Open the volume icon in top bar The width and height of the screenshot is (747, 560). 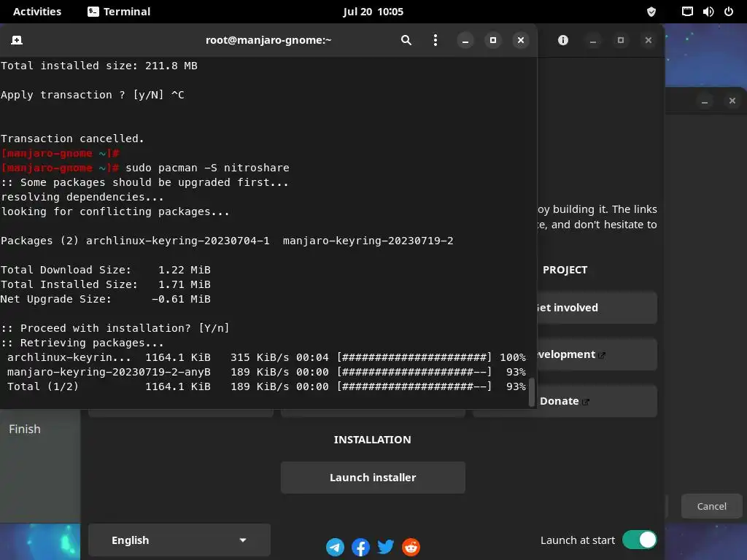click(708, 12)
